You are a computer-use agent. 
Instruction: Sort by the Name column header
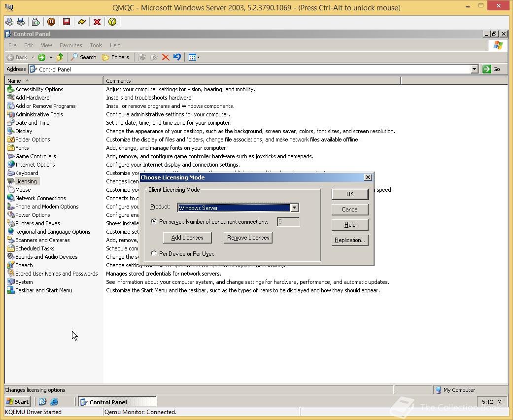[54, 81]
